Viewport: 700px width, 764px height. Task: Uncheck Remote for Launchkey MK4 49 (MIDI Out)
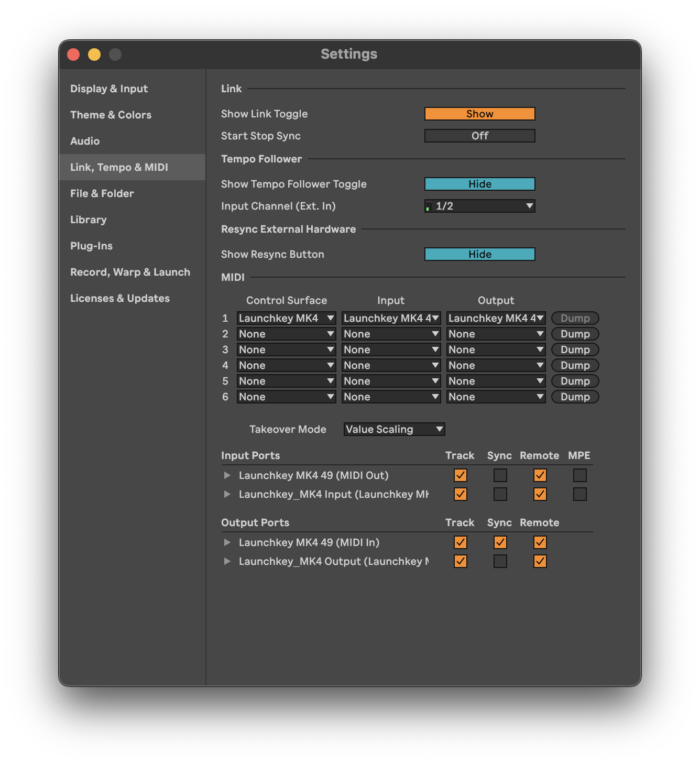click(540, 475)
